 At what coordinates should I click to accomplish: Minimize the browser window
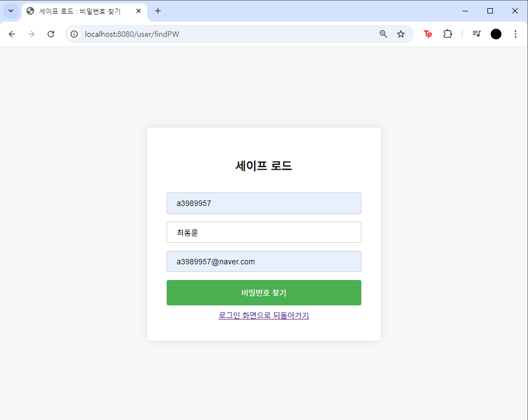coord(465,11)
